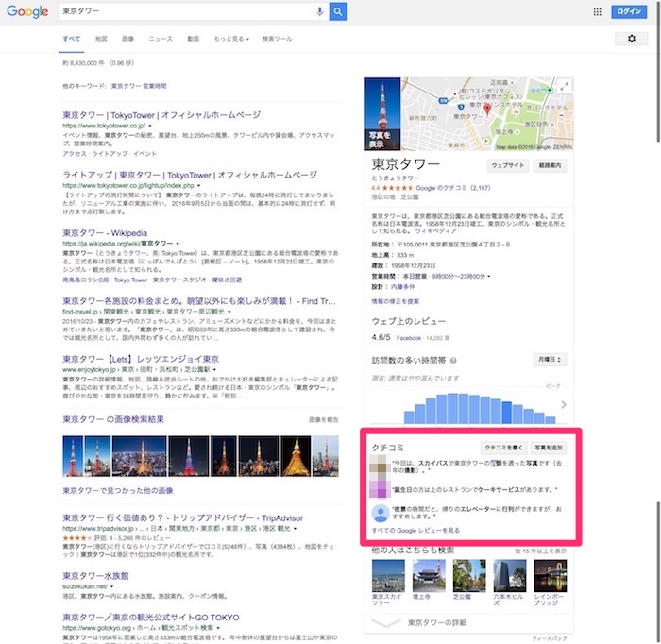Viewport: 661px width, 644px height.
Task: Open the レッツエンジョイ東京 result
Action: (141, 359)
